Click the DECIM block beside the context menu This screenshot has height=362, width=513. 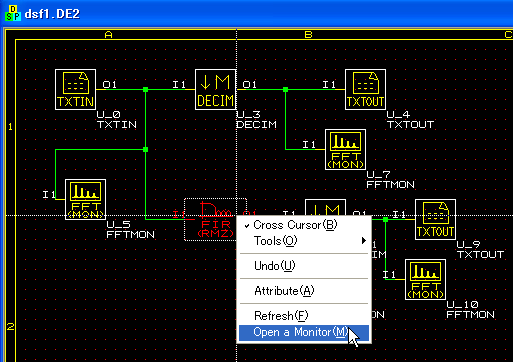tap(325, 207)
